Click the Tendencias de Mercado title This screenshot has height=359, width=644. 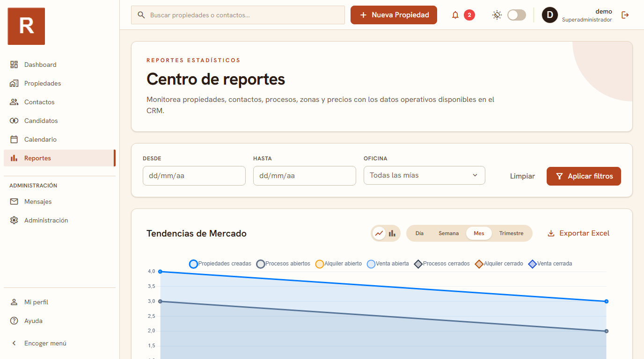[x=197, y=233]
